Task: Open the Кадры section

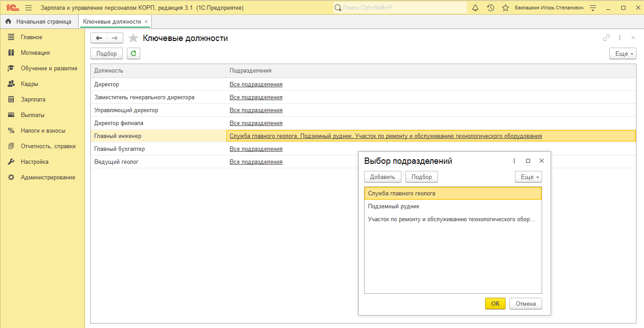Action: point(29,84)
